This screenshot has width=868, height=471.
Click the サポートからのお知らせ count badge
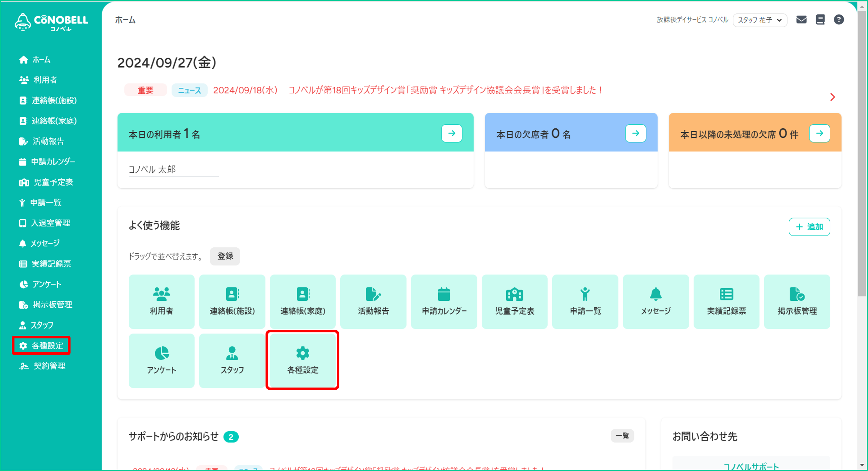231,437
